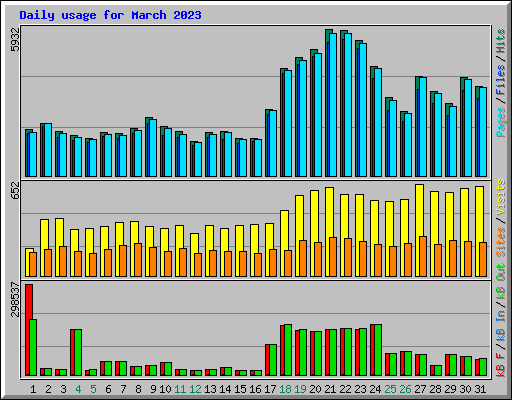Screen dimensions: 512x400
Task: Select the orange sites bar for day 19
Action: (x=303, y=259)
